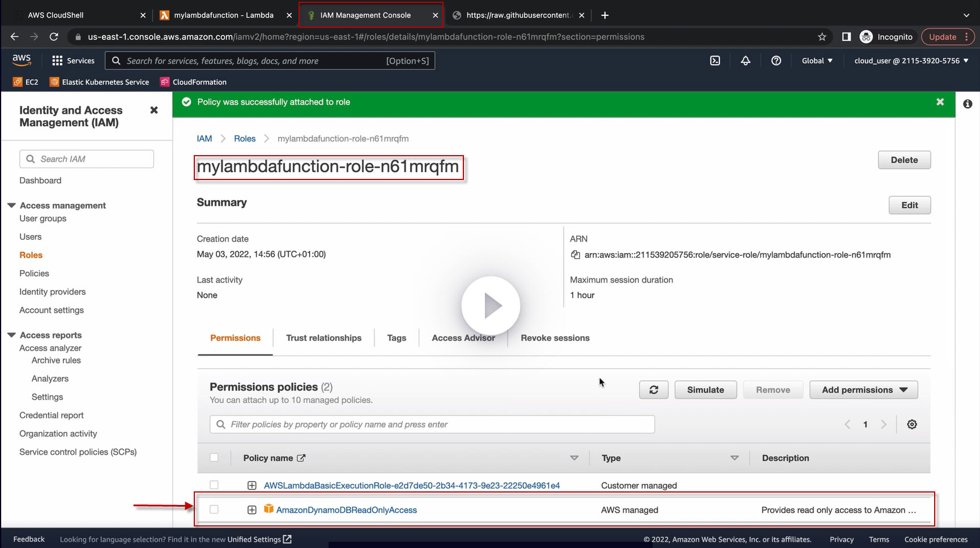Sort by the Policy name column arrow
980x548 pixels.
point(574,458)
